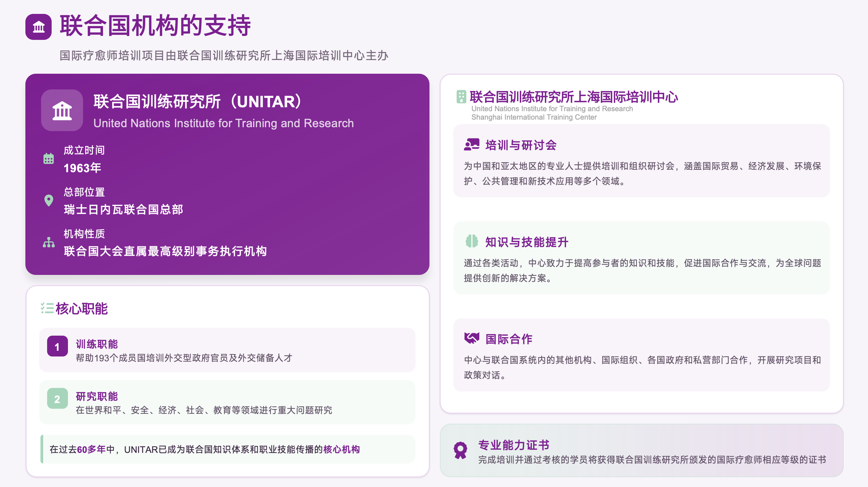Screen dimensions: 868x487
Task: Click the presenter icon next to 培训与研讨会
Action: point(471,145)
